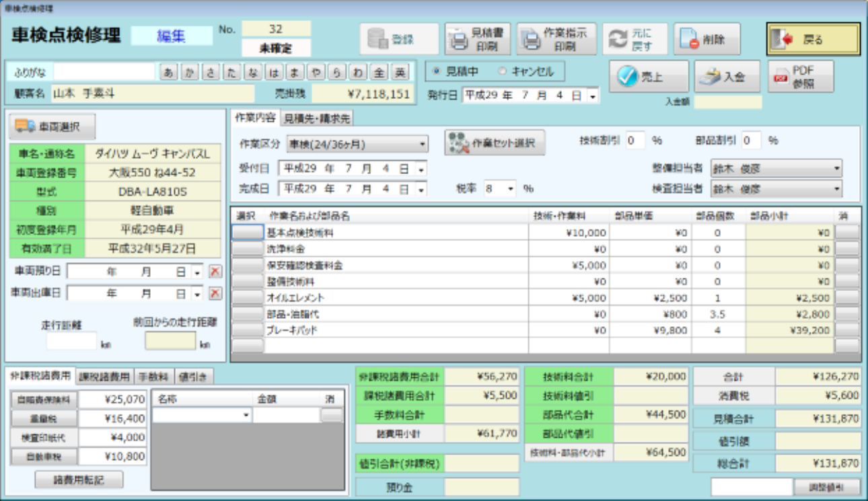Image resolution: width=868 pixels, height=501 pixels.
Task: Click the 走行距離 km input field
Action: pos(72,342)
